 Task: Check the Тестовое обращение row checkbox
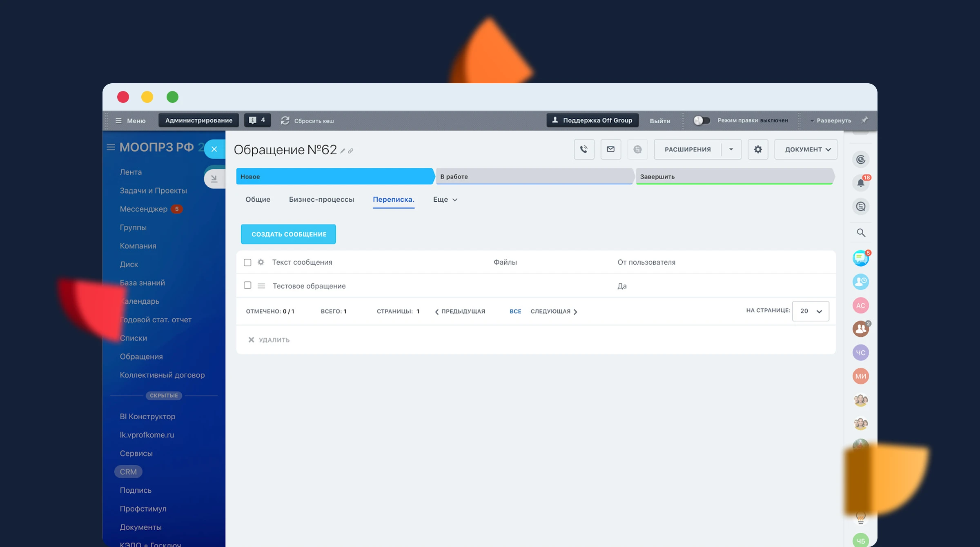click(247, 285)
